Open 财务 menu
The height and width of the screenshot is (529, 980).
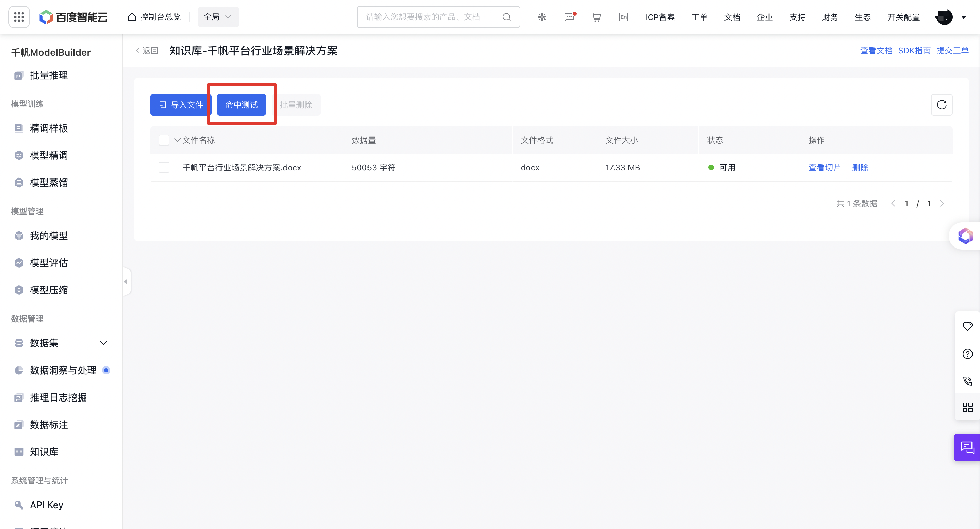pyautogui.click(x=830, y=17)
